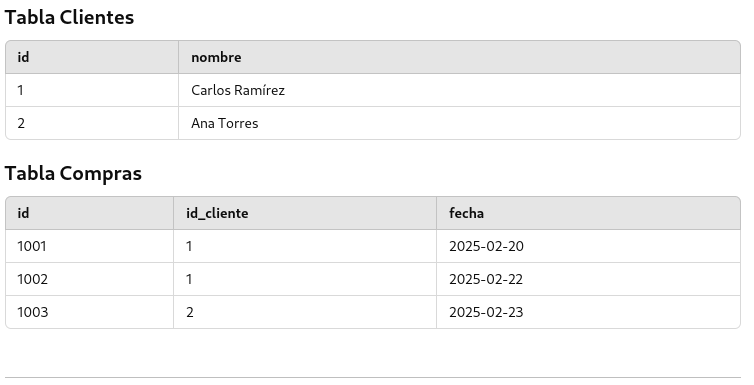Click the date 2025-02-23 cell

click(589, 312)
